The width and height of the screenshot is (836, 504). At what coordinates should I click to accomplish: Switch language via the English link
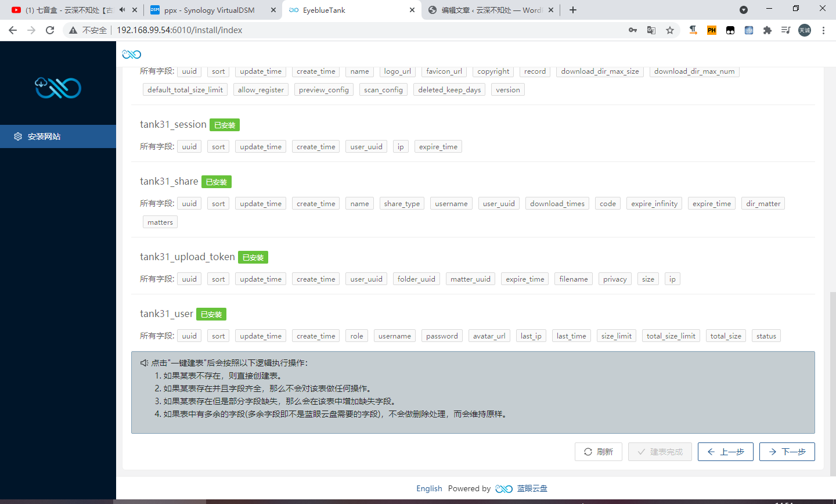pos(429,488)
